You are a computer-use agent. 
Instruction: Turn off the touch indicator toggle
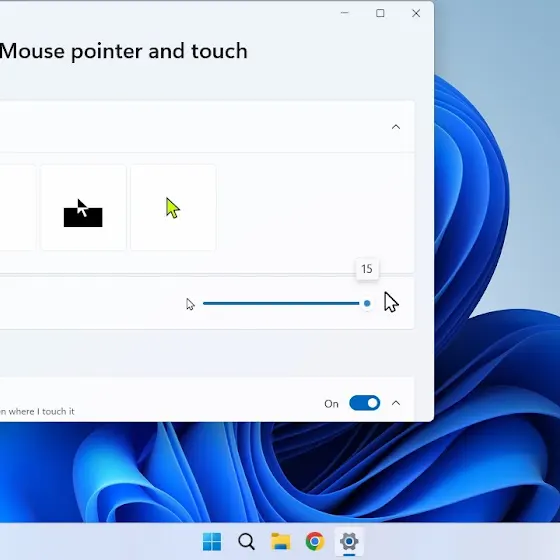(365, 403)
